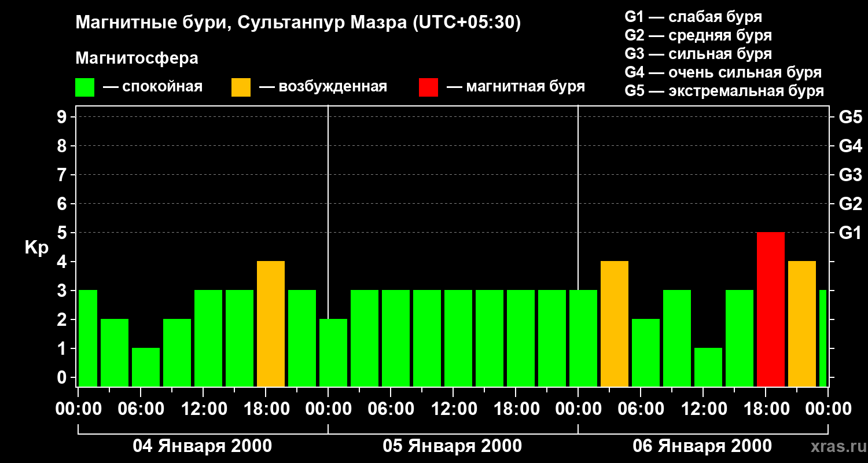Click the orange bar just after 00:00 on 06 Января
This screenshot has width=868, height=463.
pyautogui.click(x=615, y=324)
